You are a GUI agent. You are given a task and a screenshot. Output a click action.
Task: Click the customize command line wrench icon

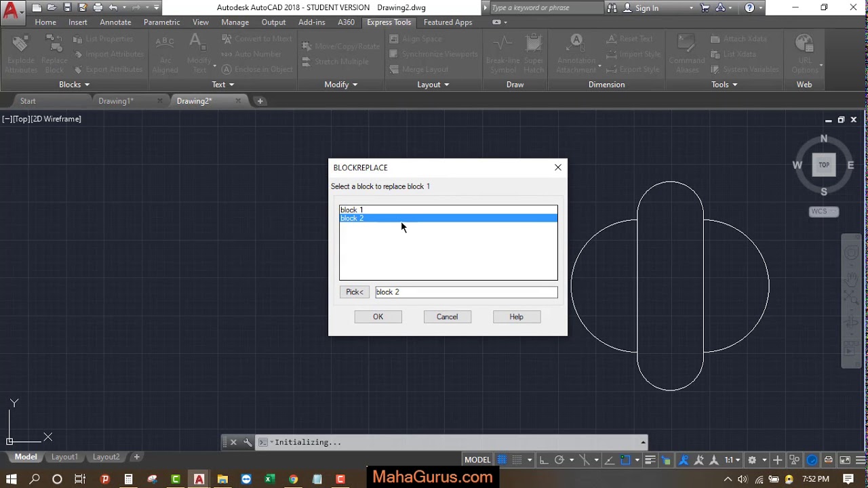click(248, 442)
